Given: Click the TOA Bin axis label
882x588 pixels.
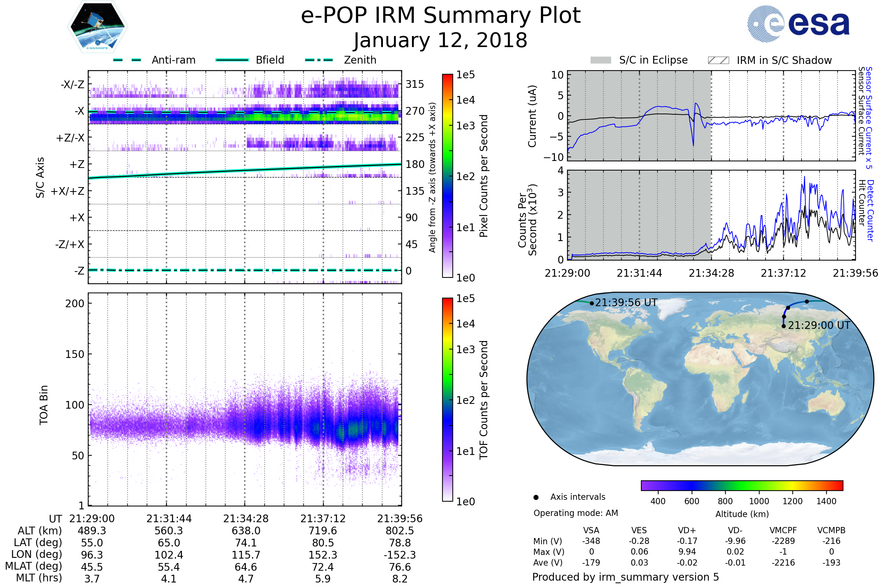Looking at the screenshot, I should pos(43,405).
